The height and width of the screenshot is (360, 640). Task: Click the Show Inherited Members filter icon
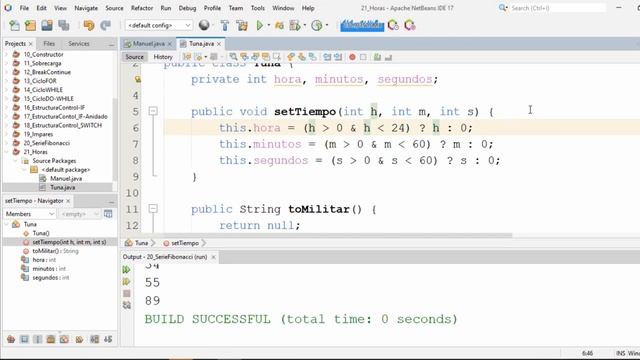tap(11, 339)
